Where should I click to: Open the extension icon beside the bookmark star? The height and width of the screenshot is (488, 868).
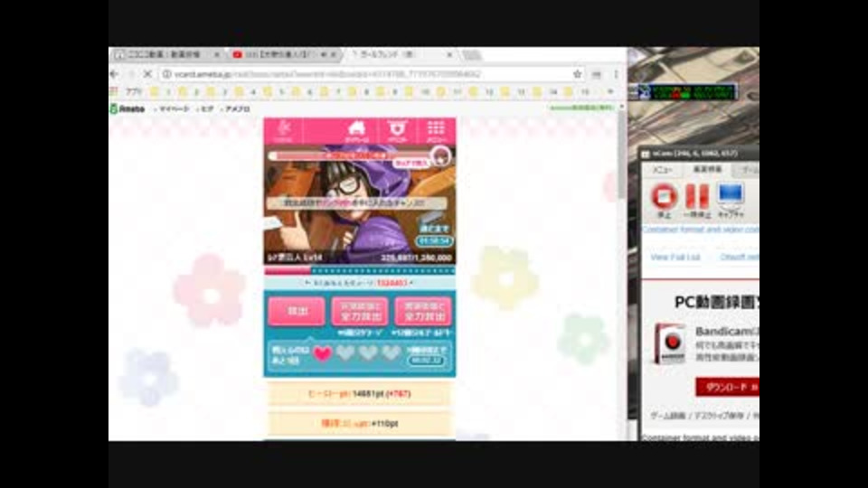pos(596,73)
